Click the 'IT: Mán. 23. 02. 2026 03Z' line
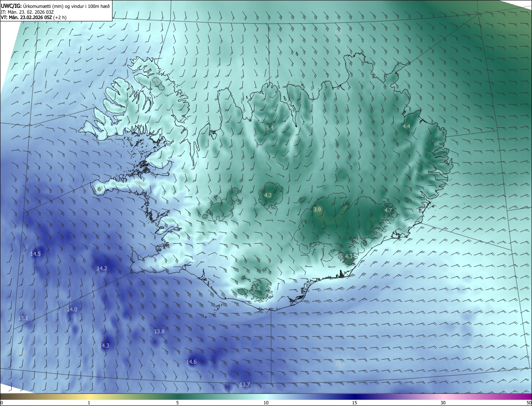This screenshot has height=406, width=532. (x=27, y=12)
